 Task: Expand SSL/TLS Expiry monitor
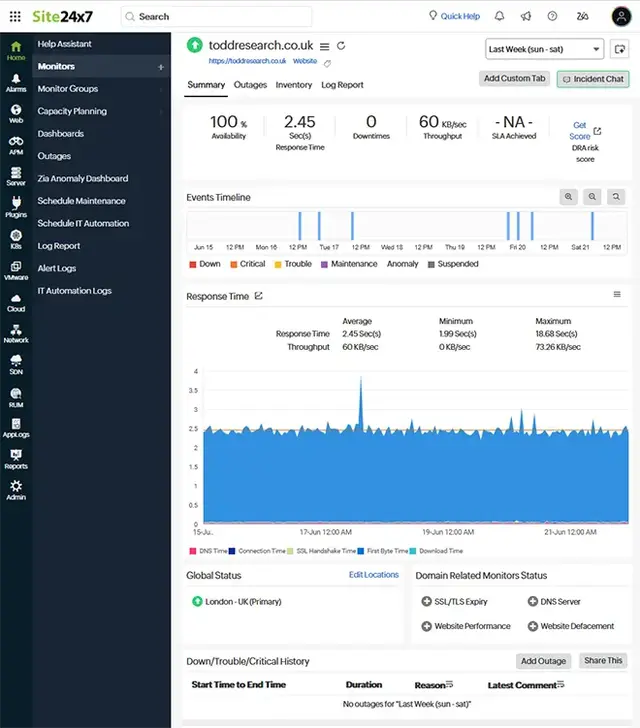[426, 601]
